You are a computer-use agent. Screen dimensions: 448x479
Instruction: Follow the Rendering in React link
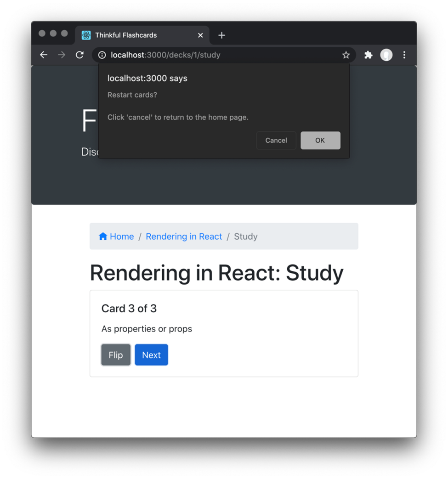coord(184,236)
